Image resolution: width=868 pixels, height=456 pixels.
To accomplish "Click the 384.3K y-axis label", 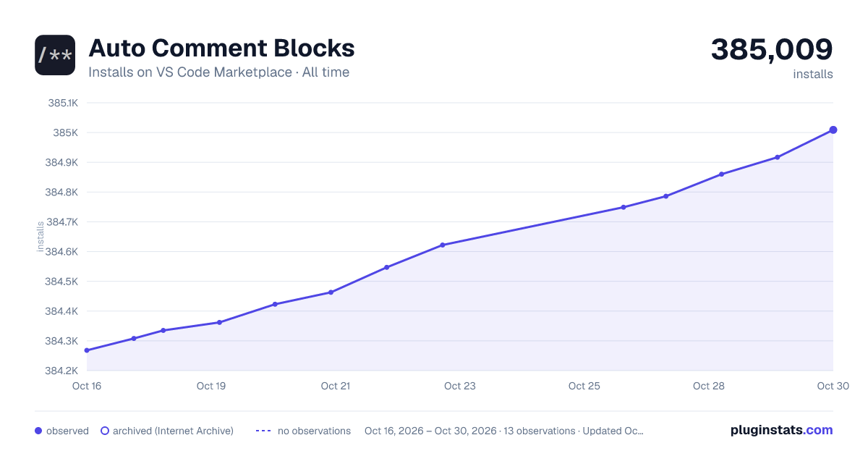I will tap(61, 340).
